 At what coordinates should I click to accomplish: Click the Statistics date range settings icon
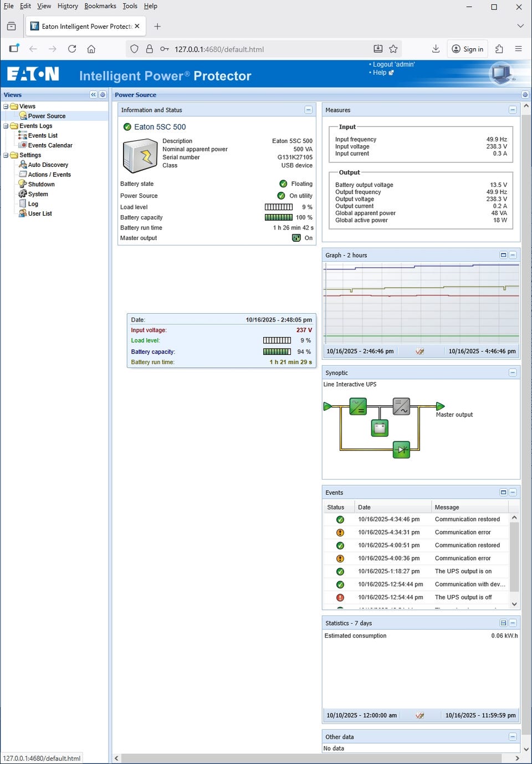point(420,716)
